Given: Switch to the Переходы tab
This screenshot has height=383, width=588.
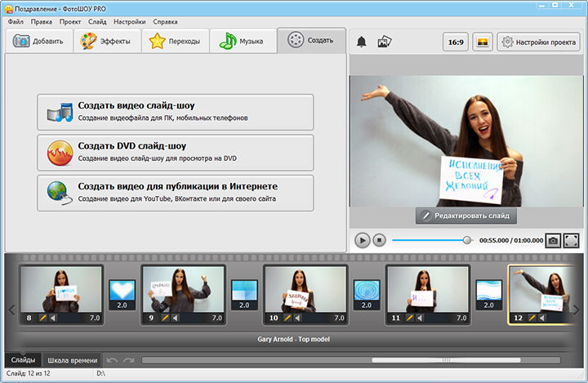Looking at the screenshot, I should point(175,41).
